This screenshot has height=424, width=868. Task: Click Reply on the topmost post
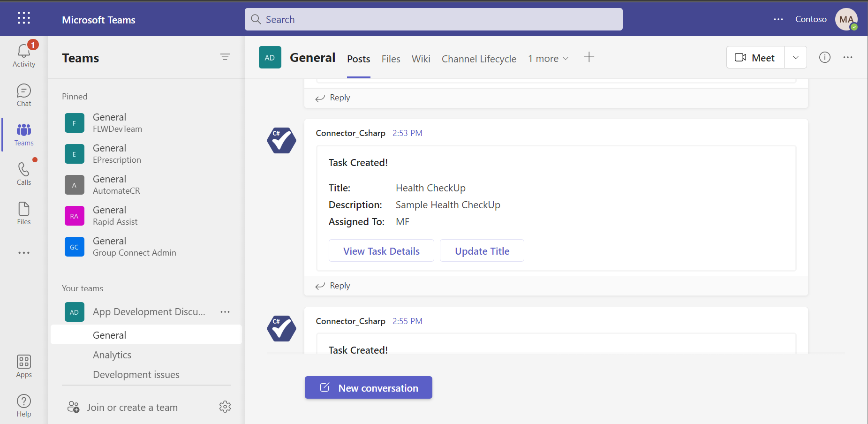[333, 98]
